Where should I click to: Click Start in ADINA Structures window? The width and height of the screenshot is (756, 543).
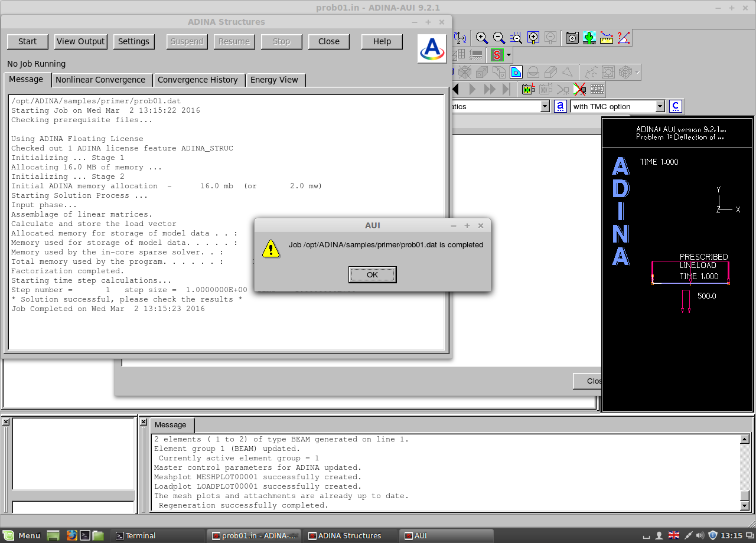click(28, 41)
